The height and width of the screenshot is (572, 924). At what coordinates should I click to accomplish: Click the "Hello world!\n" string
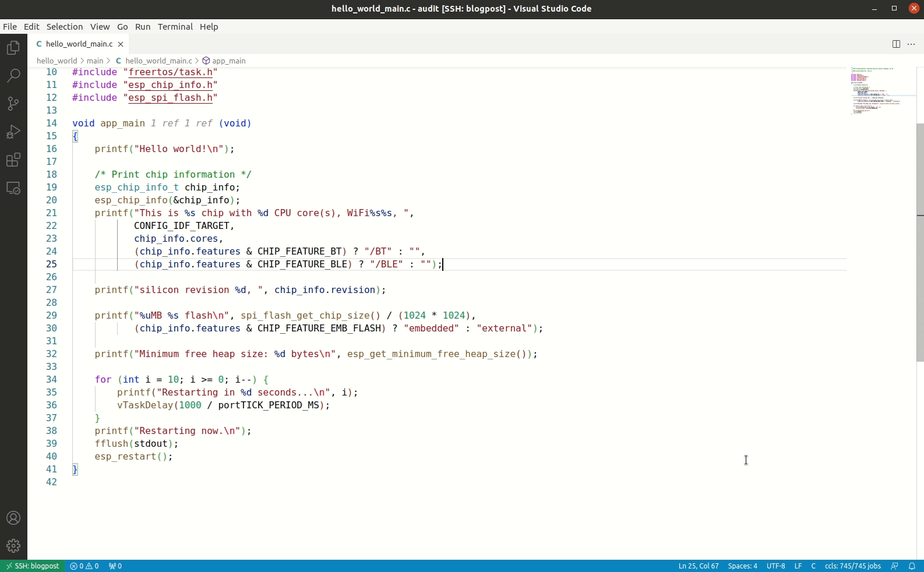179,149
